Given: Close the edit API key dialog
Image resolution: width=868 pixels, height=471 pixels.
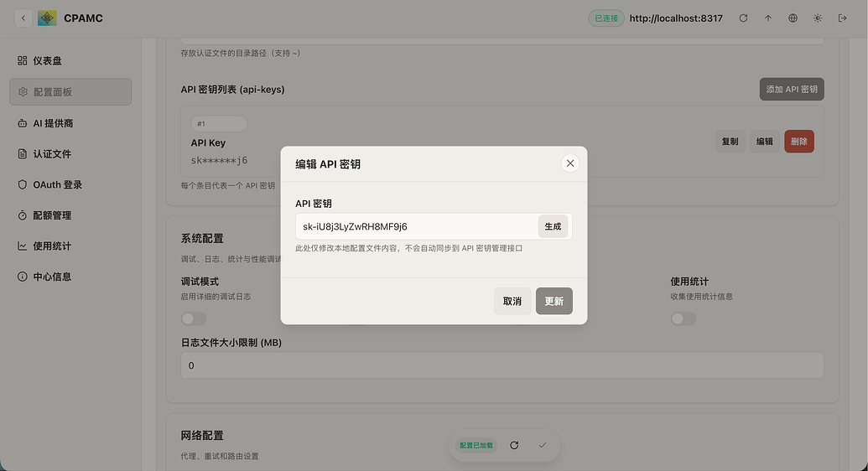Looking at the screenshot, I should 570,163.
